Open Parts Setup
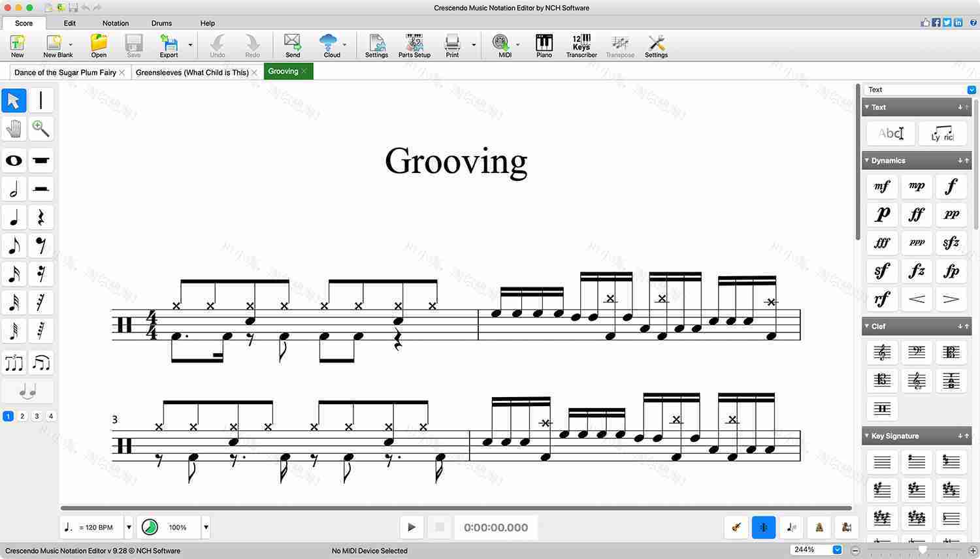 point(414,44)
